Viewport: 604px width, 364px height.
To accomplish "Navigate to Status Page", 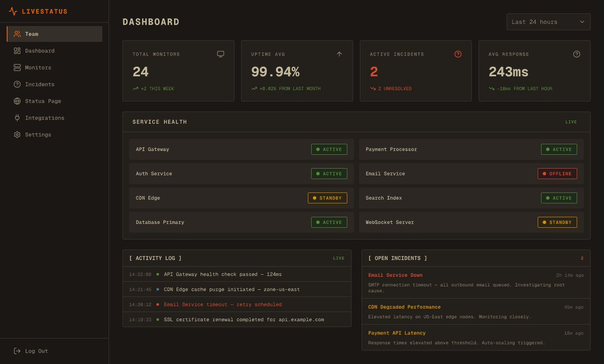I will tap(54, 101).
